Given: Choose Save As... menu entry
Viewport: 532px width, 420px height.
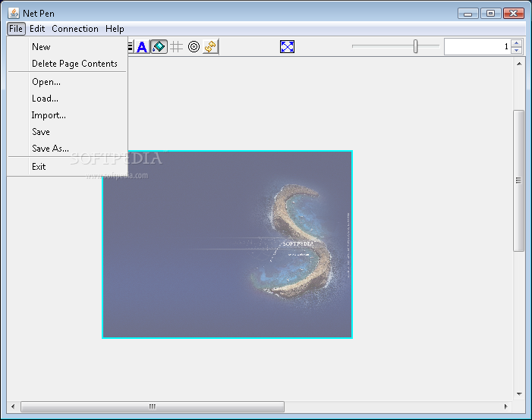Looking at the screenshot, I should coord(68,148).
